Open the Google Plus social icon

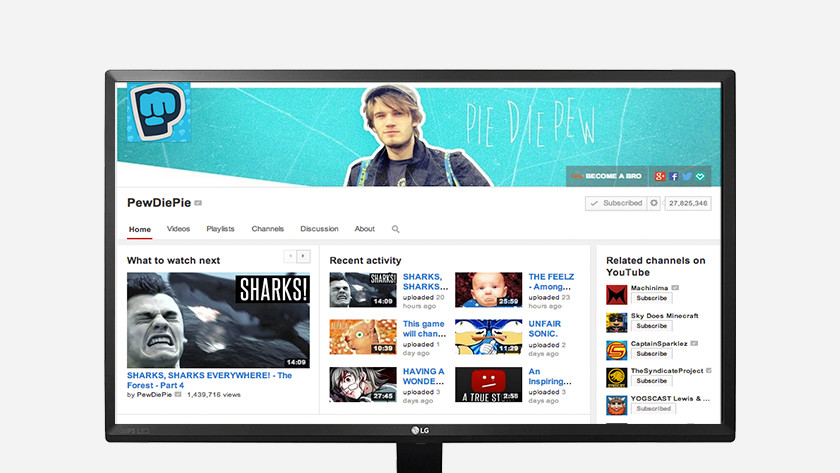coord(660,176)
